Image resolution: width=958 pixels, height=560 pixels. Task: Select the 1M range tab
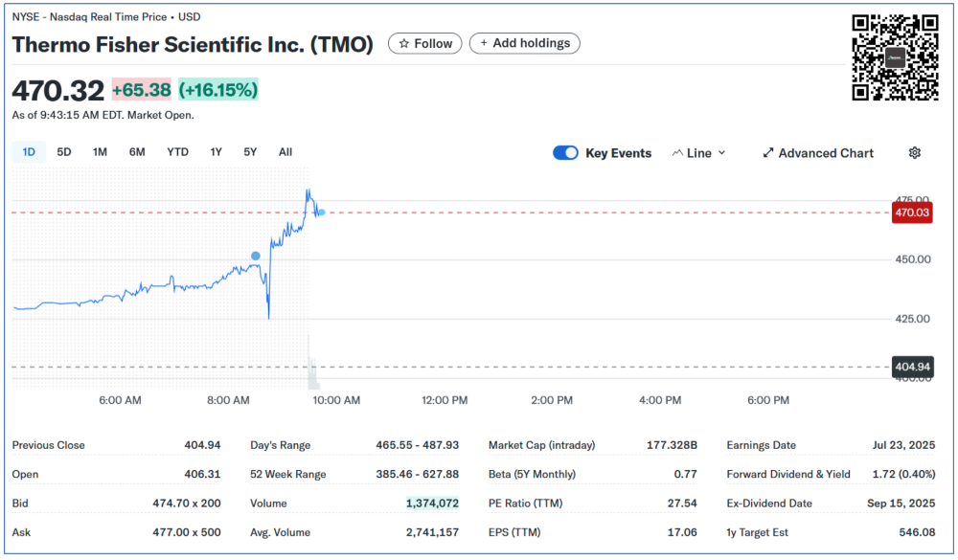(101, 152)
